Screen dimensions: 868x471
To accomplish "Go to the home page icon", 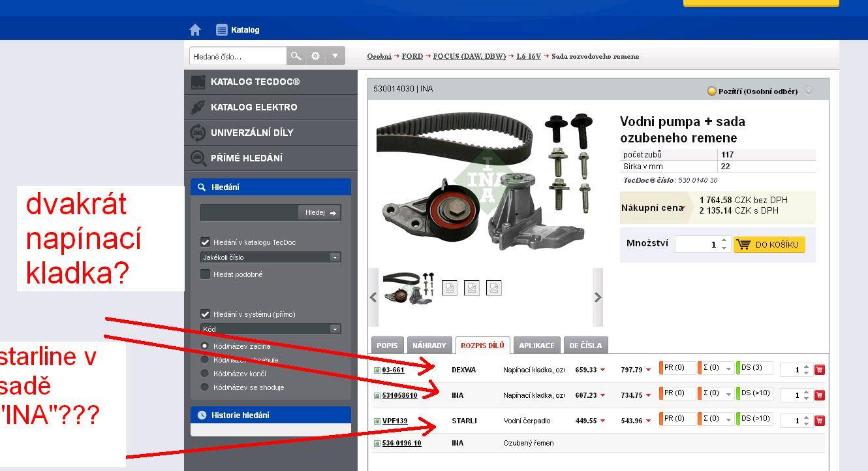I will [195, 30].
